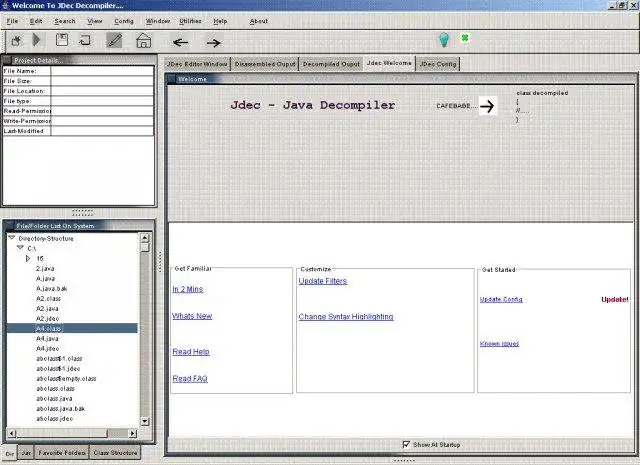The image size is (640, 465).
Task: Collapse the Directory-Structure tree node
Action: (12, 238)
